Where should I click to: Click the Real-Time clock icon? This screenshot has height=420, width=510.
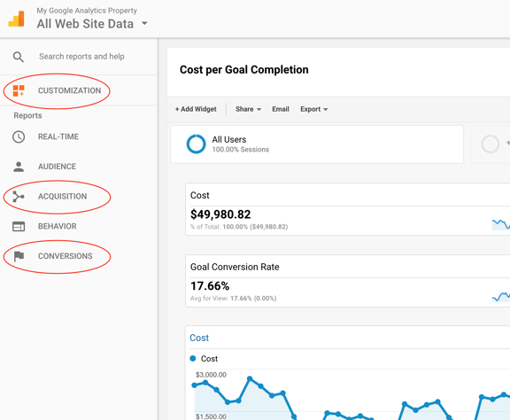point(19,136)
